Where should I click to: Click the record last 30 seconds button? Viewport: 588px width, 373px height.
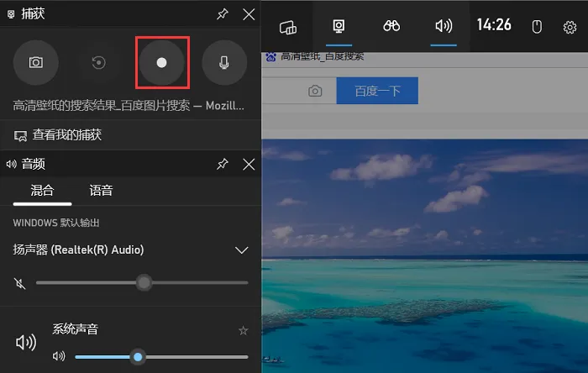(98, 62)
